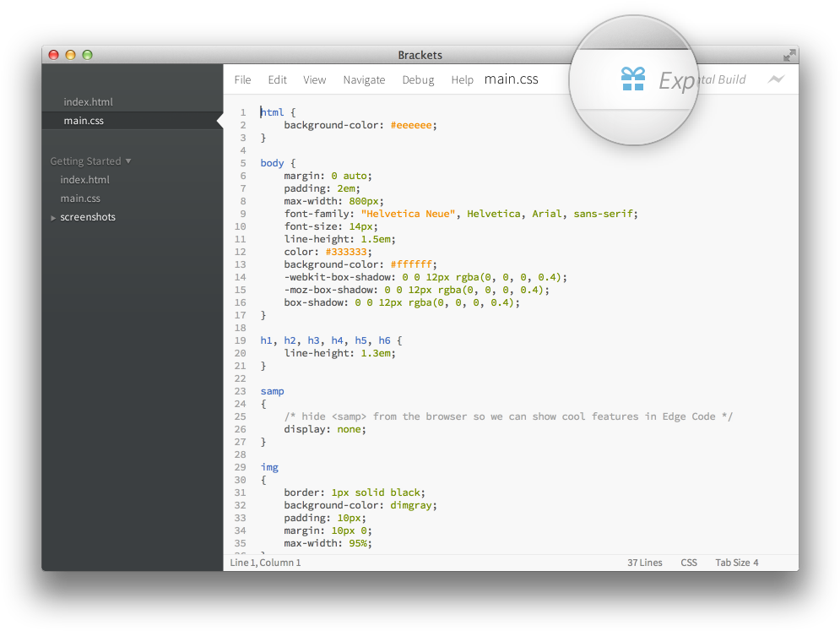Viewport: 840px width, 631px height.
Task: Click the CSS language mode indicator
Action: 689,563
